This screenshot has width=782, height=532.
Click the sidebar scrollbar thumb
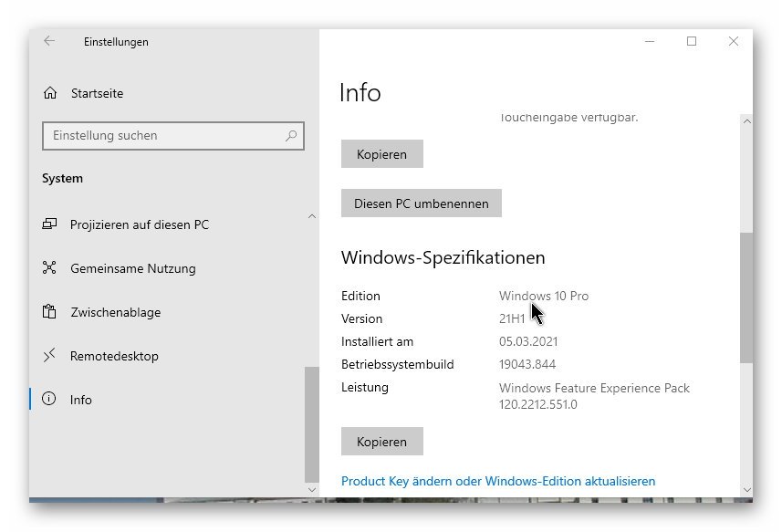point(312,425)
